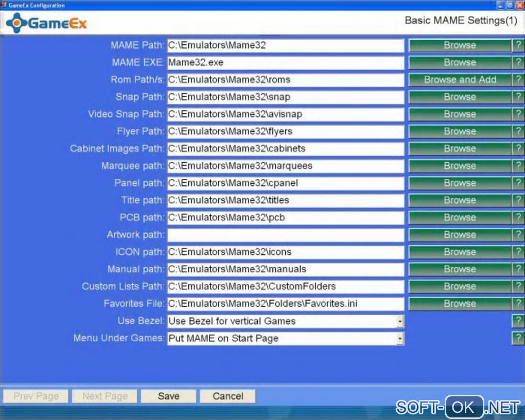
Task: Click Browse and Add for Rom Path/s
Action: [x=460, y=80]
